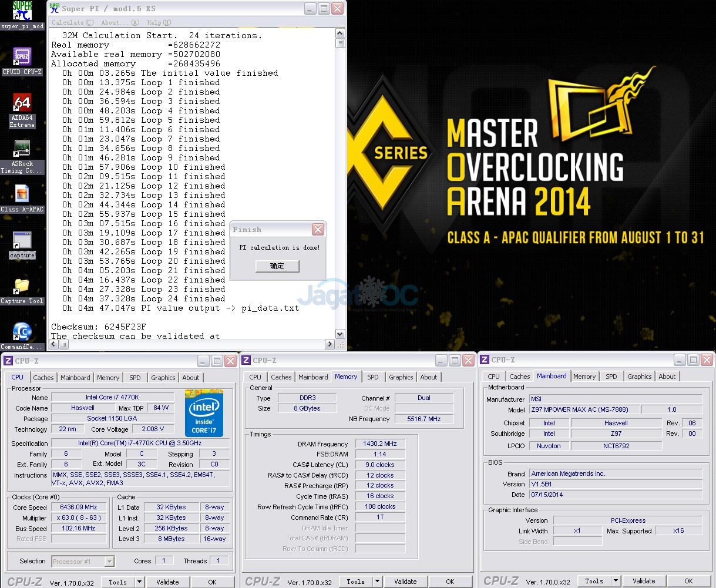Launch the capture desktop shortcut
This screenshot has width=716, height=588.
tap(22, 241)
